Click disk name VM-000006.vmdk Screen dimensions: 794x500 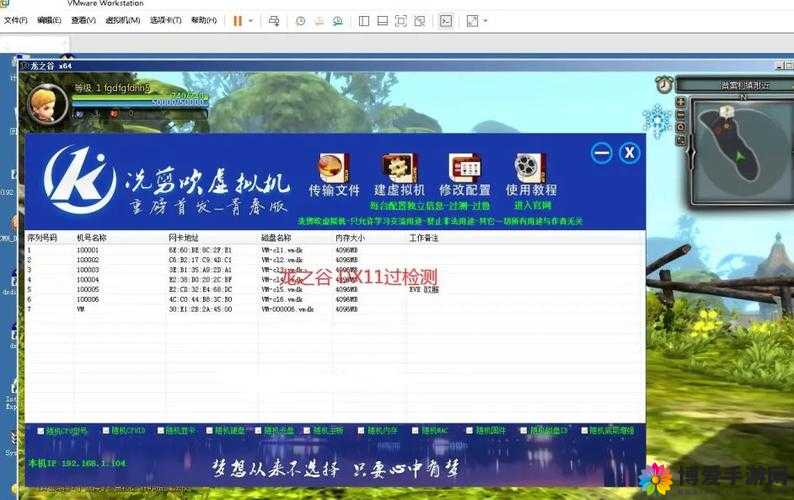pos(288,309)
